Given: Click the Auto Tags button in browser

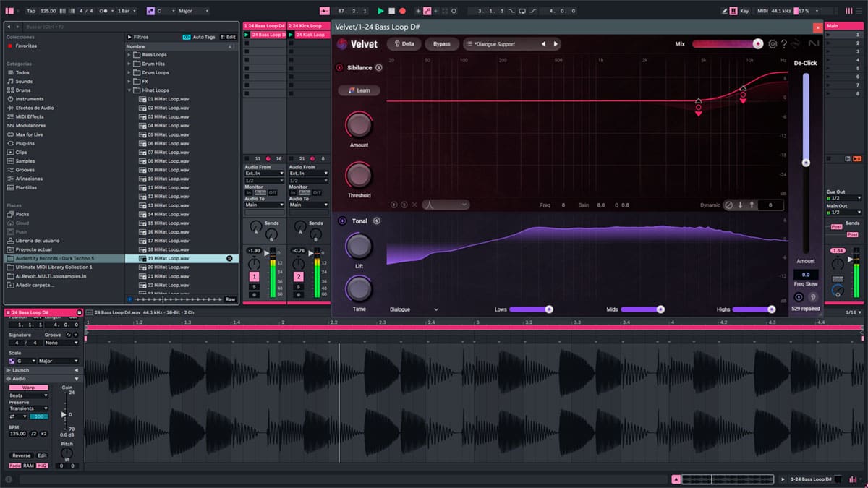Looking at the screenshot, I should click(200, 37).
